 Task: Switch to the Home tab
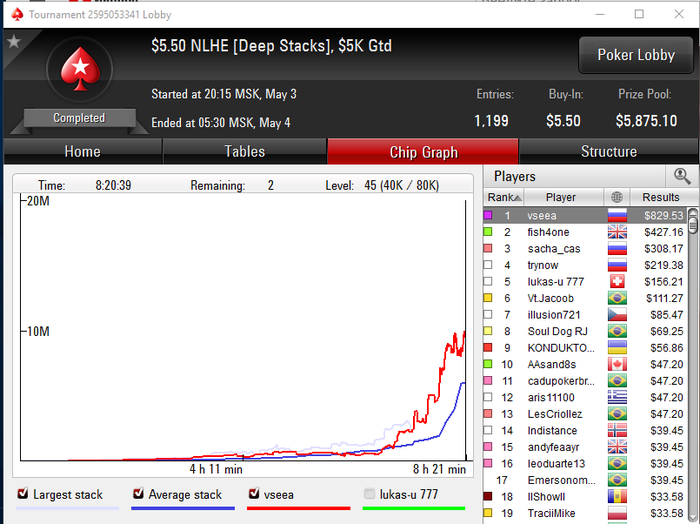pyautogui.click(x=83, y=151)
